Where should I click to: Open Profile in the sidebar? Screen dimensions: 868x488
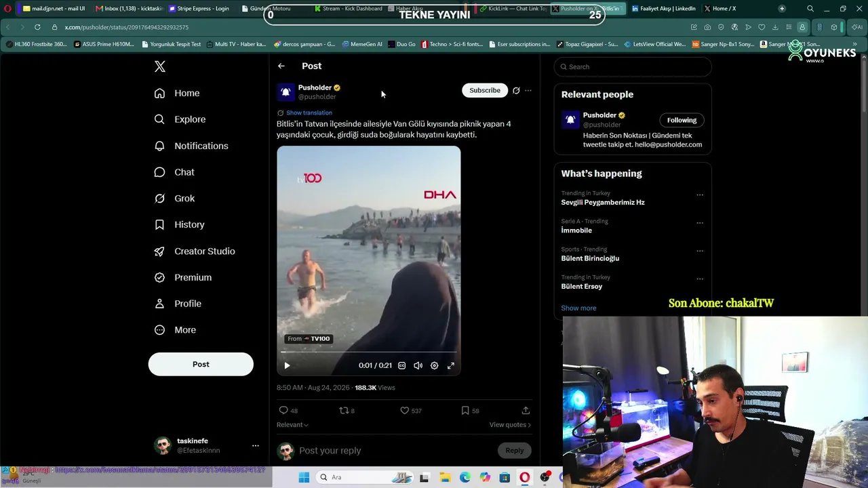(178, 304)
